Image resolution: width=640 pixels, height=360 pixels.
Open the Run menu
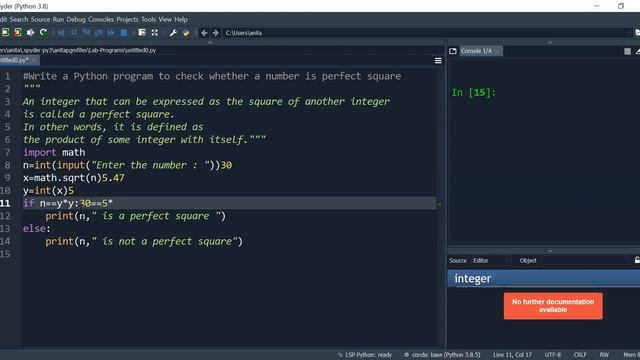[58, 19]
